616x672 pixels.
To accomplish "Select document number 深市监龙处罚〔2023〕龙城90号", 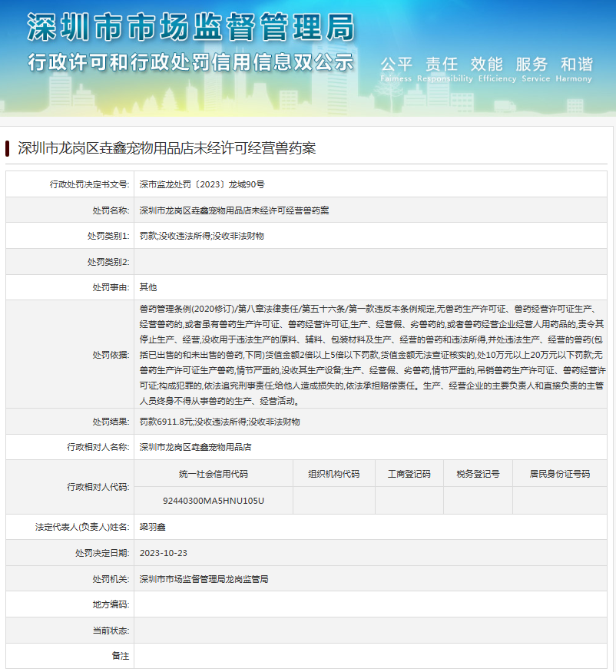I will click(x=202, y=184).
